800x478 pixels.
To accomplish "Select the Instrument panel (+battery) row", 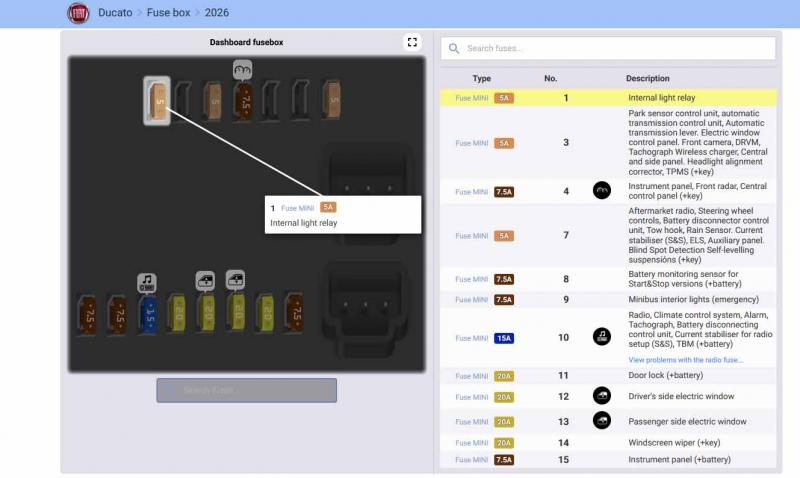I will tap(608, 460).
